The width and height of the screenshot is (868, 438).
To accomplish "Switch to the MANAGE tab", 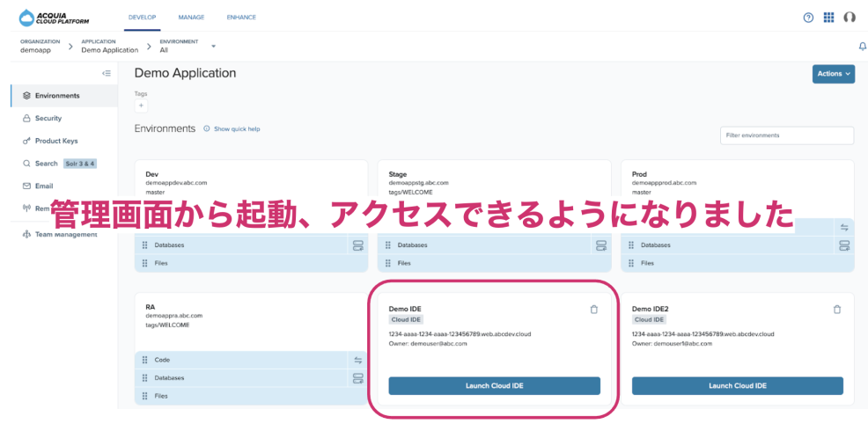I will [x=192, y=18].
